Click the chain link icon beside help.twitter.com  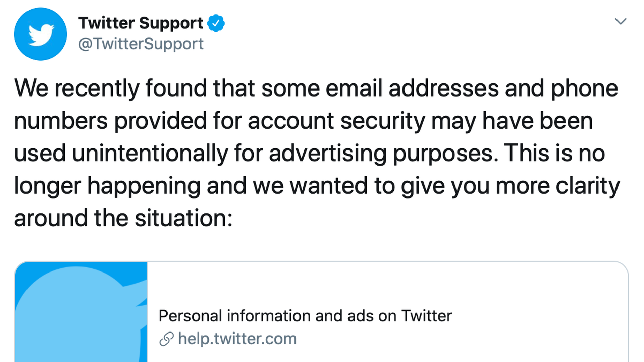tap(166, 339)
